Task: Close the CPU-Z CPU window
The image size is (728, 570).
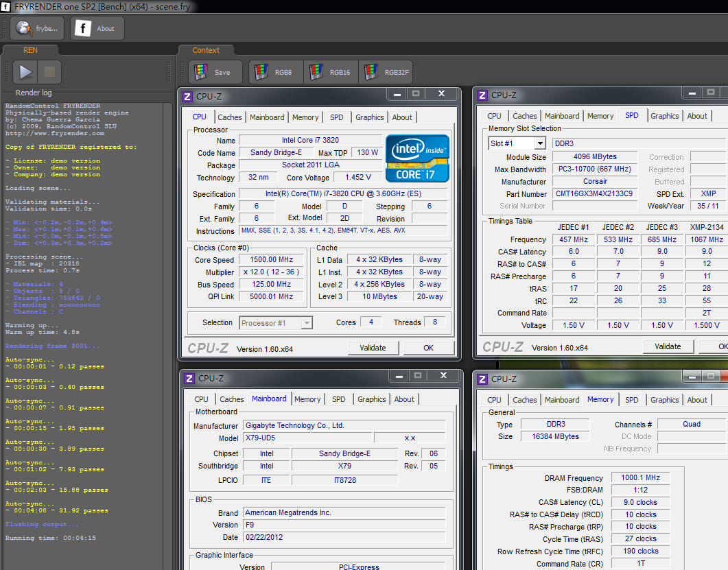Action: tap(442, 94)
